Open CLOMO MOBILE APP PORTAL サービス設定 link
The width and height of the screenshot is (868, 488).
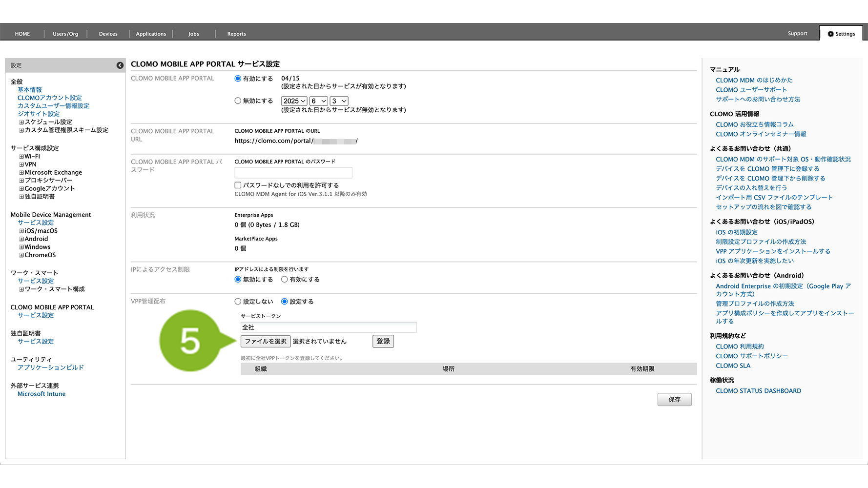coord(36,315)
